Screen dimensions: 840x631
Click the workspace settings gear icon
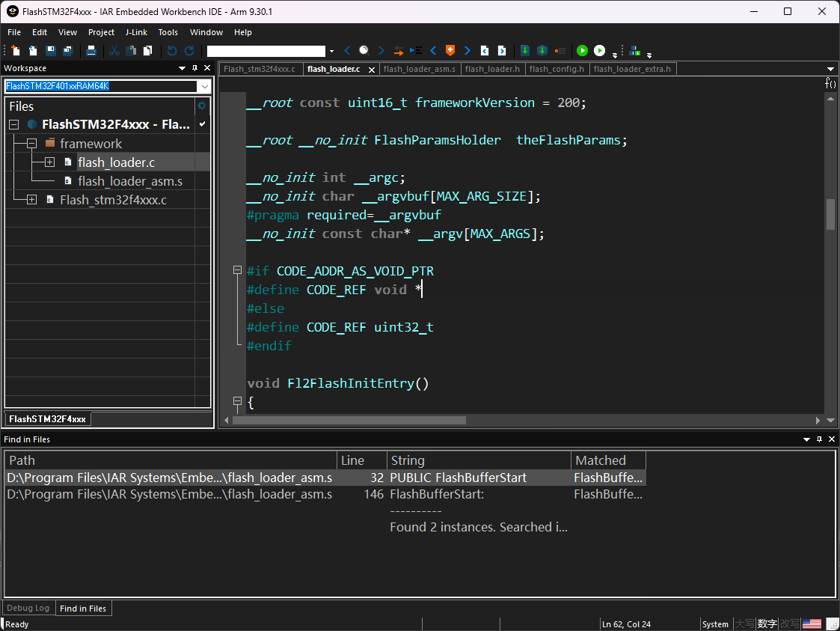[201, 106]
